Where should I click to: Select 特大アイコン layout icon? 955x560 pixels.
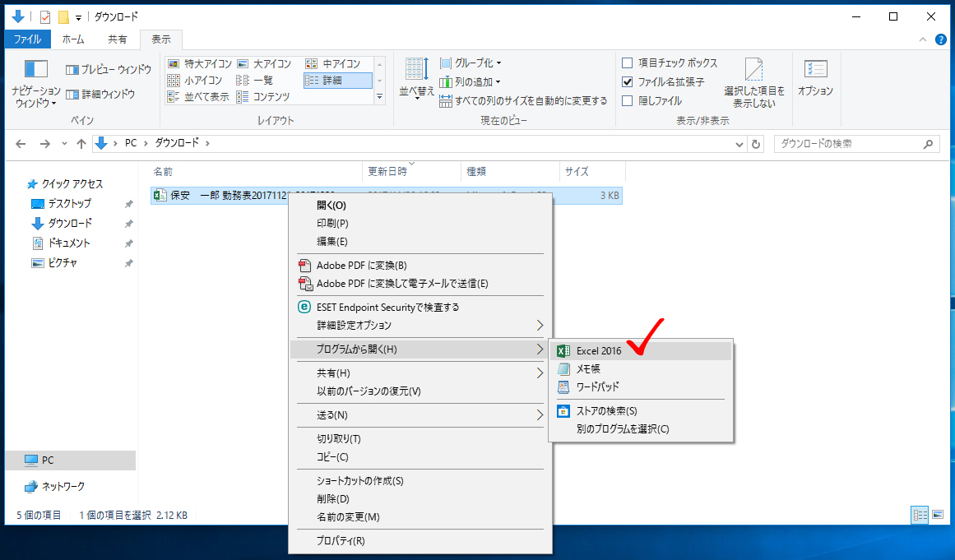(174, 63)
